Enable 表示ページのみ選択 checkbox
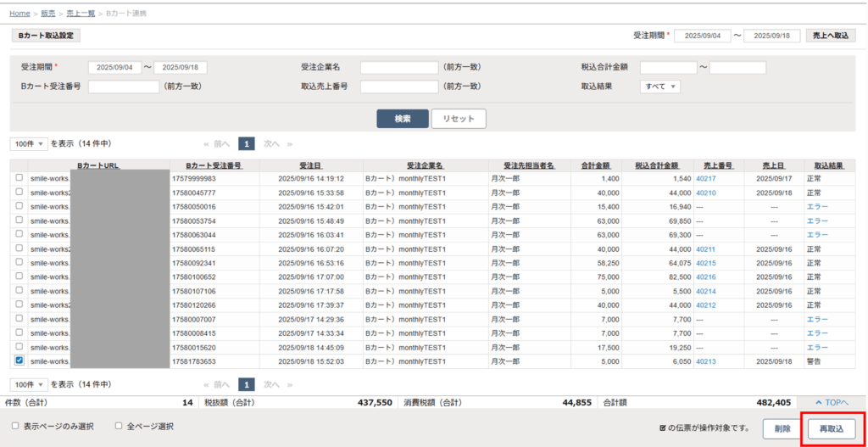 click(15, 426)
